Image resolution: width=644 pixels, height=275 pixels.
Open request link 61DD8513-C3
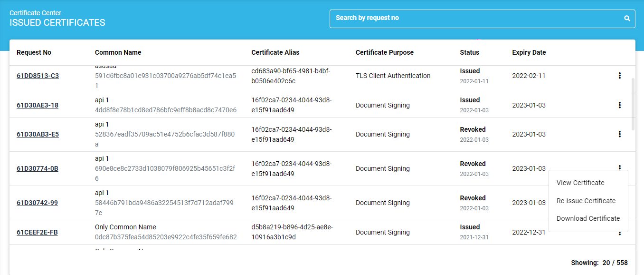[38, 76]
